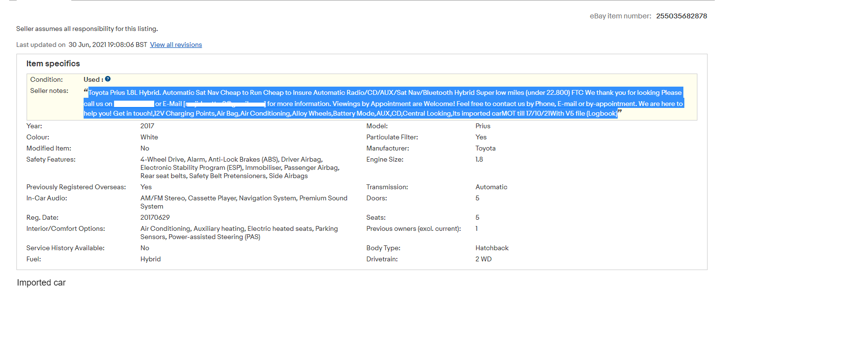Click the Previously Registered Overseas label
Viewport: 868px width, 362px height.
coord(76,187)
